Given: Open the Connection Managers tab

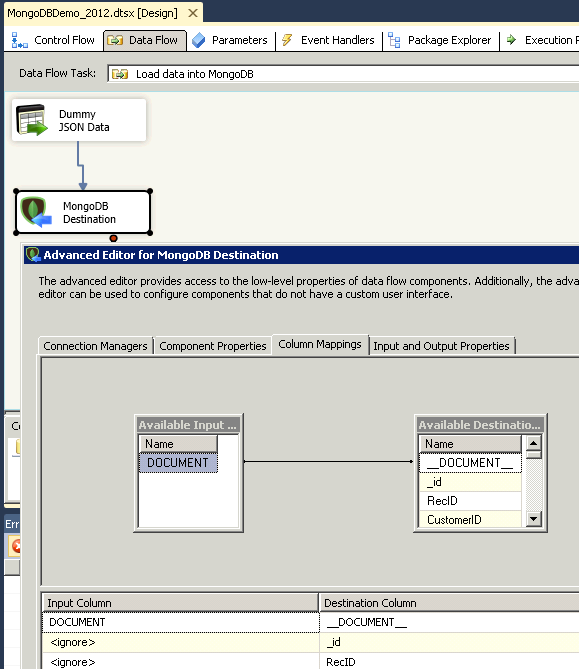Looking at the screenshot, I should tap(95, 346).
